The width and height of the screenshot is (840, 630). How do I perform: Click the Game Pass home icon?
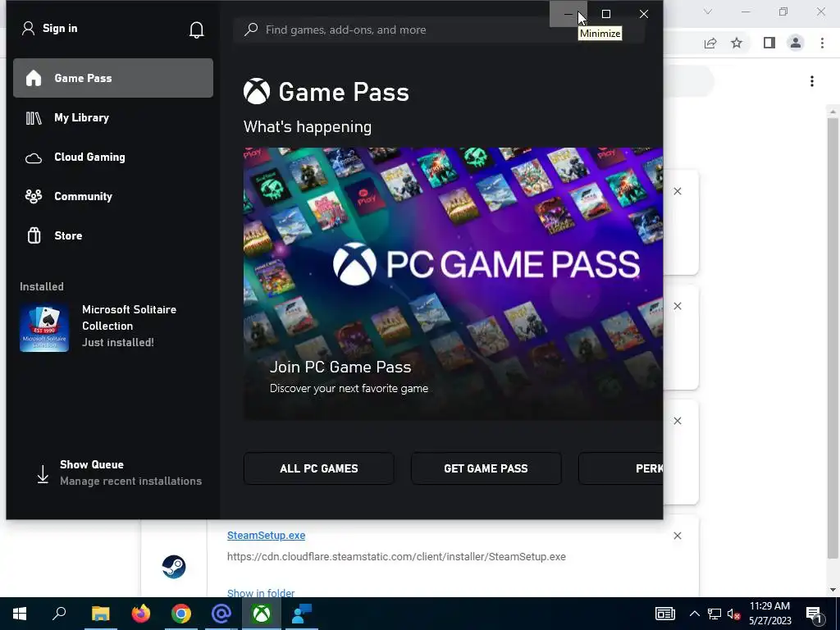point(34,78)
